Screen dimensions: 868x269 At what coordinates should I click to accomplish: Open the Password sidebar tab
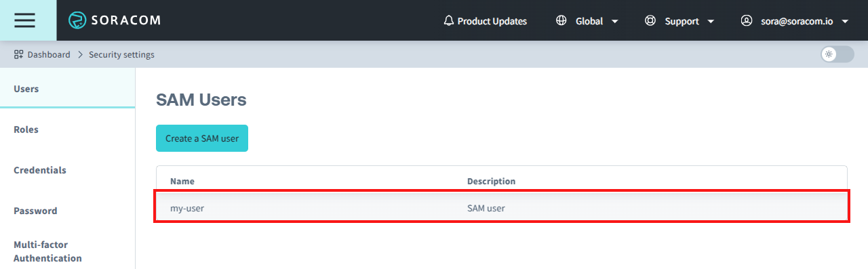[x=68, y=211]
